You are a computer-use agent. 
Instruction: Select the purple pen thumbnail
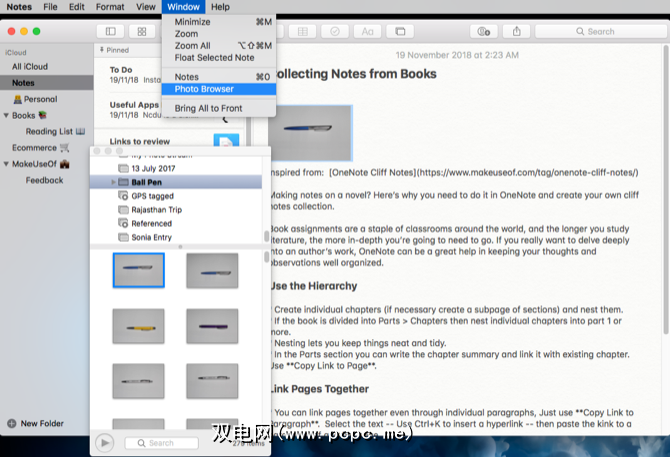212,326
